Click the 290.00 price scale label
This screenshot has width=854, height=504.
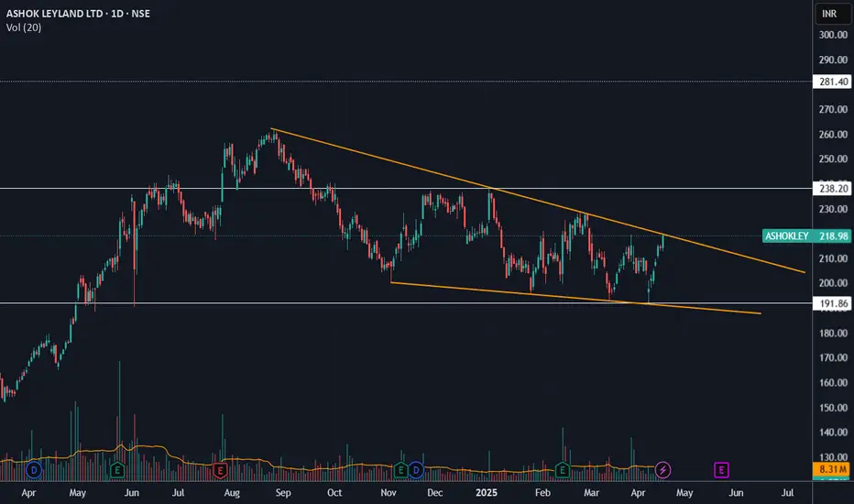tap(833, 60)
